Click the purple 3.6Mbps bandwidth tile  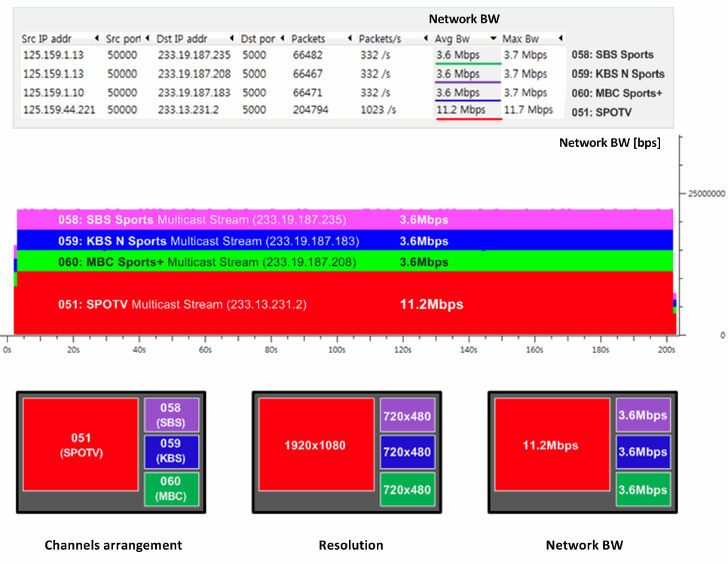pos(643,415)
